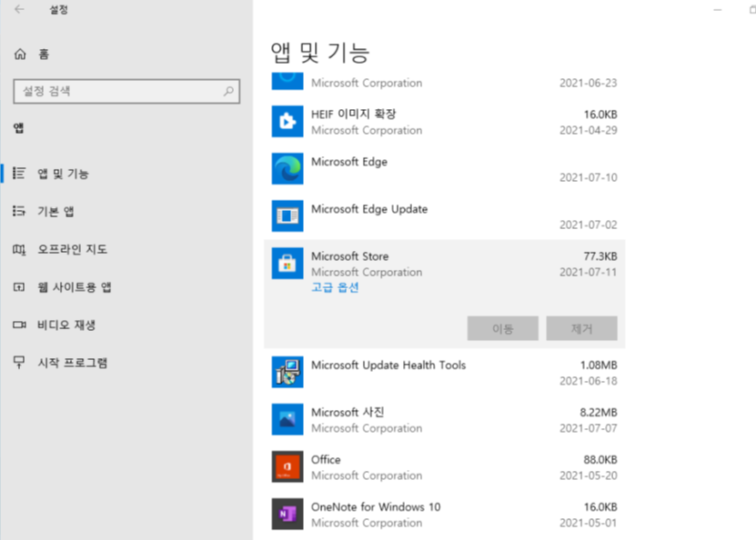Viewport: 756px width, 540px height.
Task: Click the magnifier icon in 설정 검색
Action: point(228,91)
